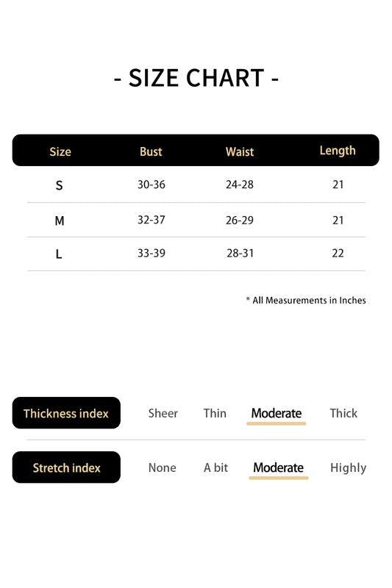
Task: Select waist value 26-29
Action: (x=239, y=220)
